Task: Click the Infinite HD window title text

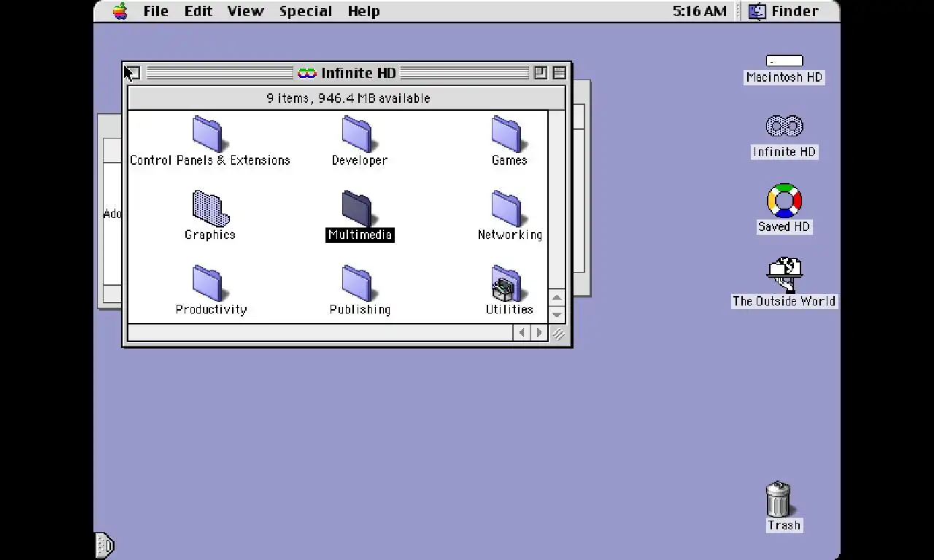Action: 358,73
